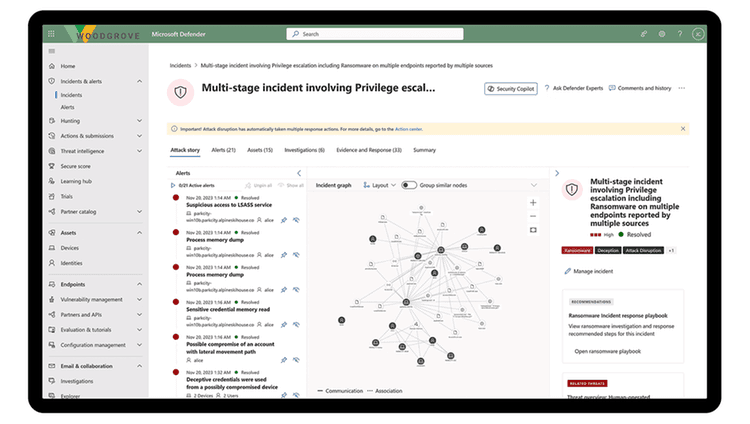Hide the first Process memory dump alert
Image resolution: width=750 pixels, height=424 pixels.
click(x=296, y=255)
